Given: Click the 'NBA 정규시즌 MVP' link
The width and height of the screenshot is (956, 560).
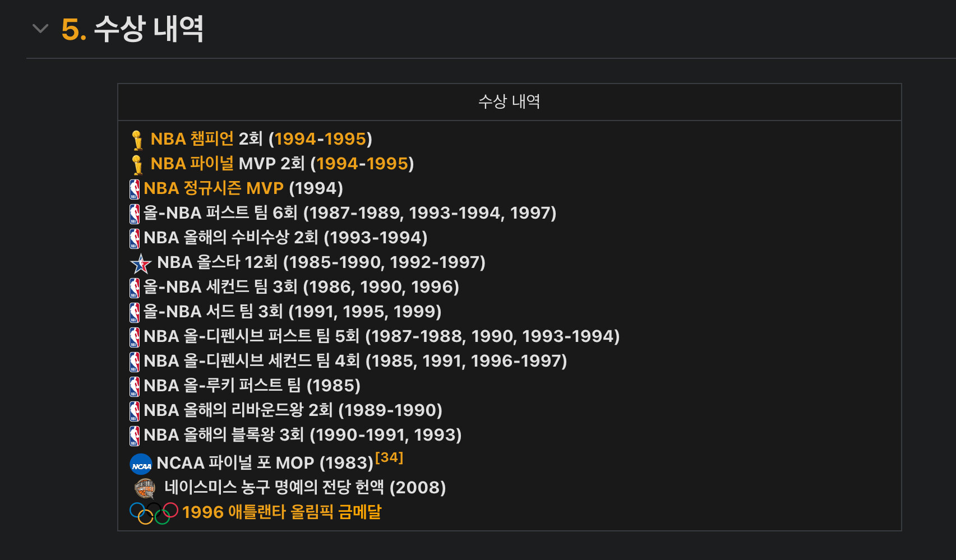Looking at the screenshot, I should (214, 188).
